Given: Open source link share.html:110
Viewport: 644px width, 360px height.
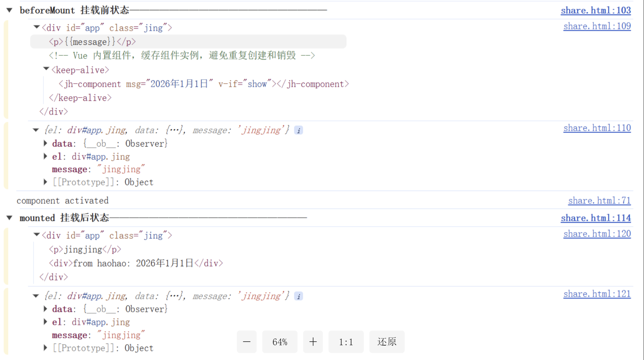Looking at the screenshot, I should point(597,128).
